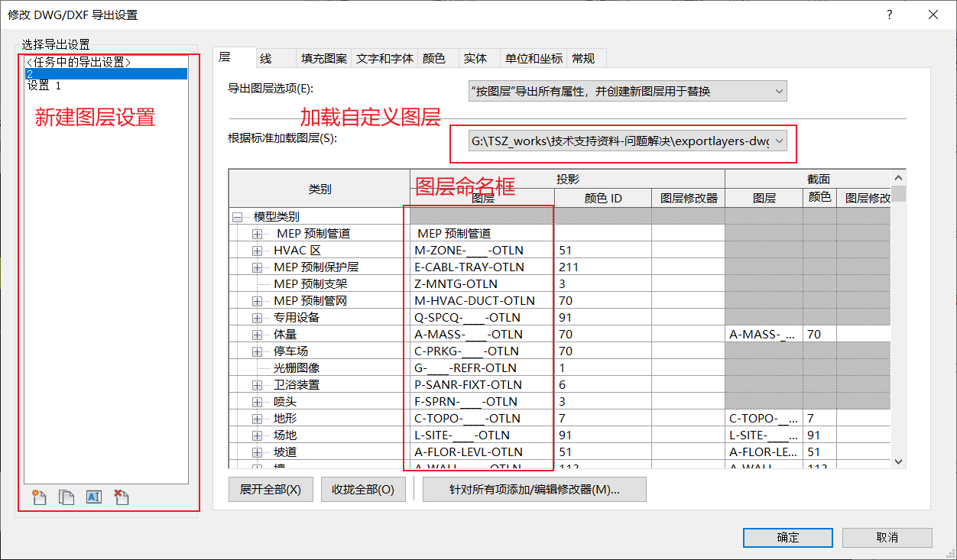957x560 pixels.
Task: Select the setup named 2
Action: pyautogui.click(x=106, y=74)
